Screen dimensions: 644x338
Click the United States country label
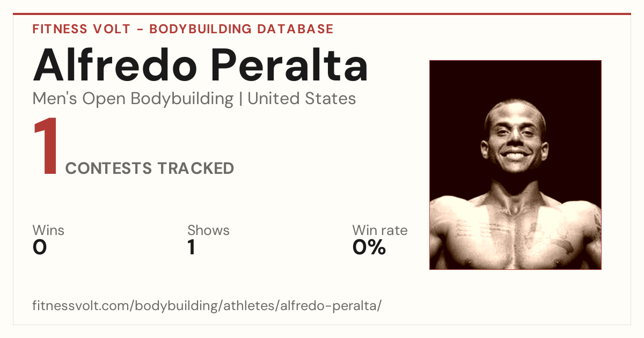click(302, 99)
